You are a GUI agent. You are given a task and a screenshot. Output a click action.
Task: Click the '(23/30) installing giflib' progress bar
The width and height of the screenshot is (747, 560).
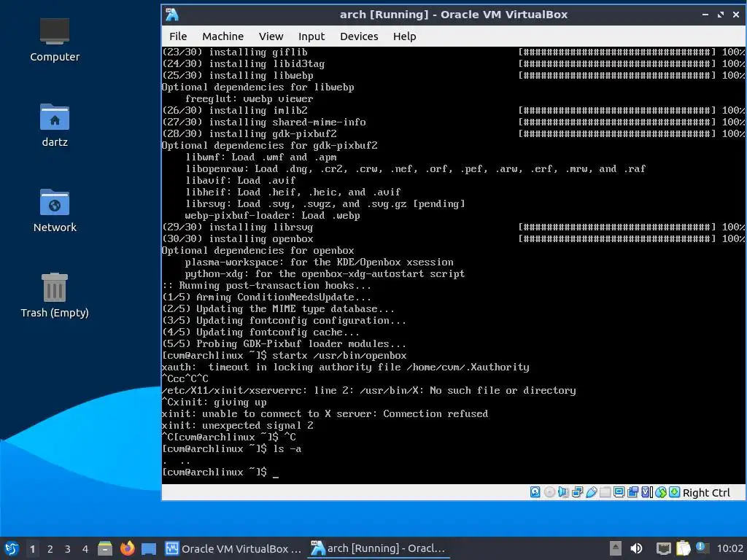click(x=617, y=52)
